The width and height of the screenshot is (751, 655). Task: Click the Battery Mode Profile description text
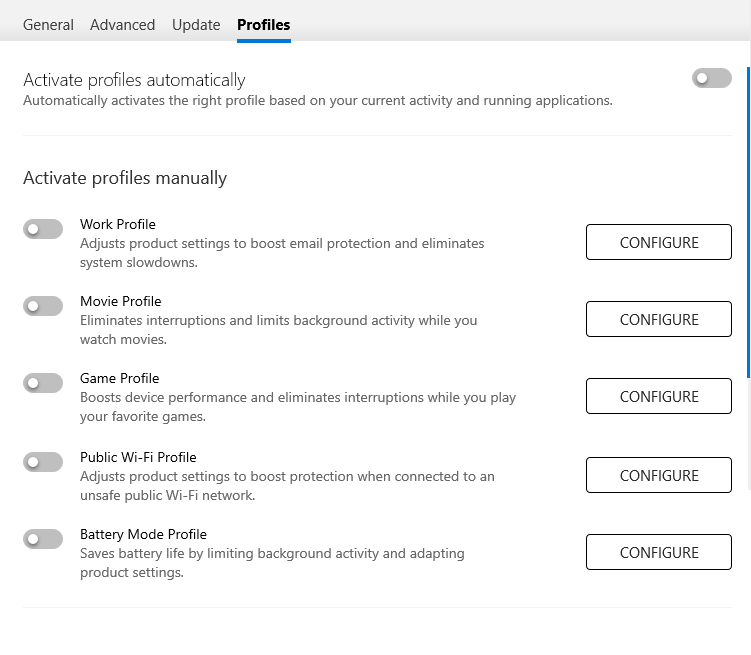pyautogui.click(x=272, y=563)
